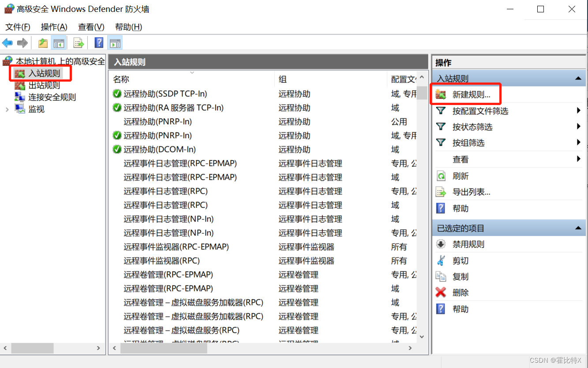Screen dimensions: 588x368
Task: Open the 文件(F) menu
Action: pyautogui.click(x=18, y=27)
